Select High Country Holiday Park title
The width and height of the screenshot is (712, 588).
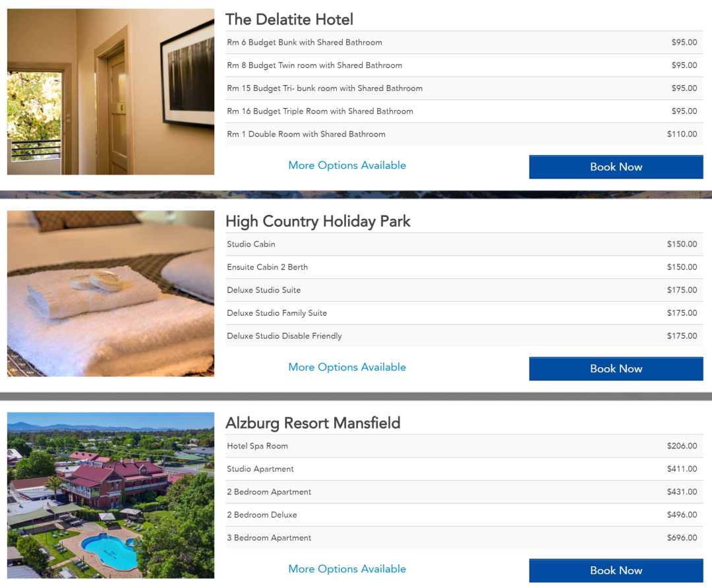[x=318, y=221]
